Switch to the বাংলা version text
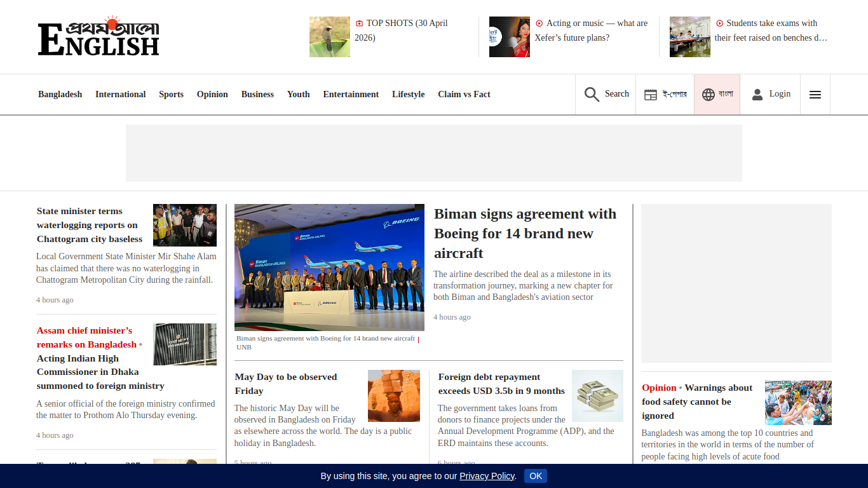 [x=726, y=94]
